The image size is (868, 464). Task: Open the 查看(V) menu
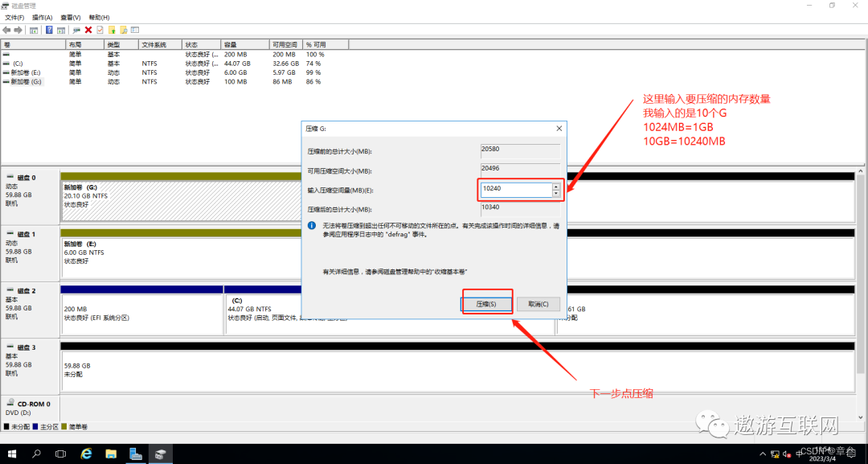coord(70,18)
